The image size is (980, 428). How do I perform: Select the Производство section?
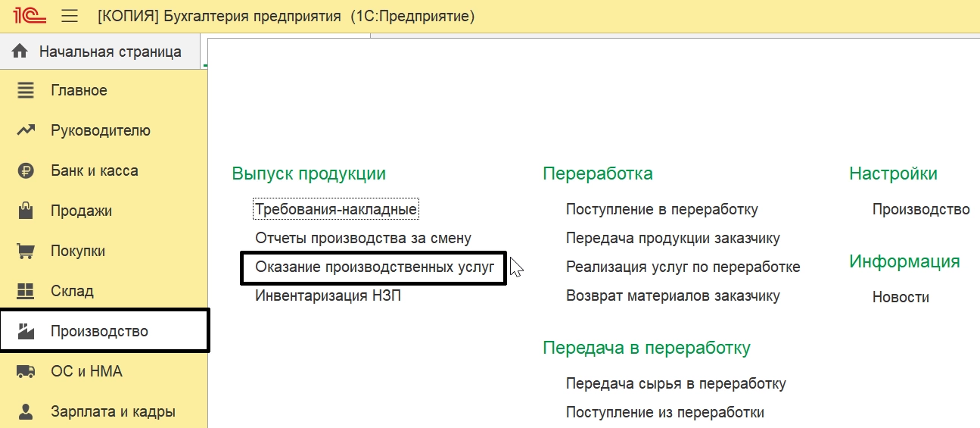(x=104, y=331)
